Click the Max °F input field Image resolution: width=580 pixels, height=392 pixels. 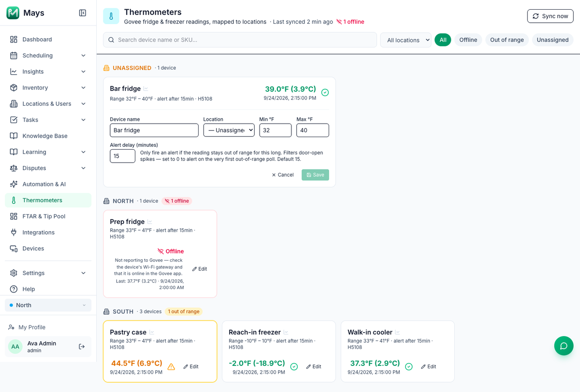tap(313, 130)
